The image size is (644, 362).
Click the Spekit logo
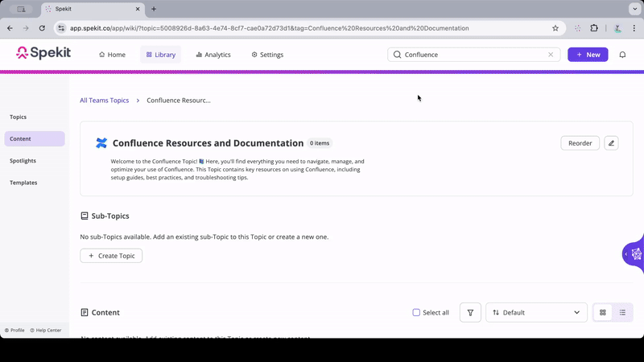(43, 53)
